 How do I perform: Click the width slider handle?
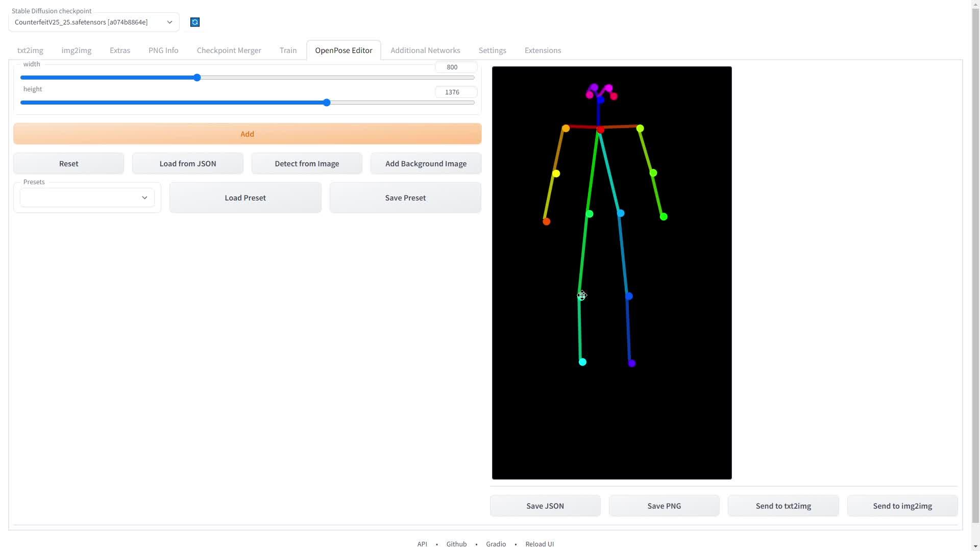pos(197,78)
